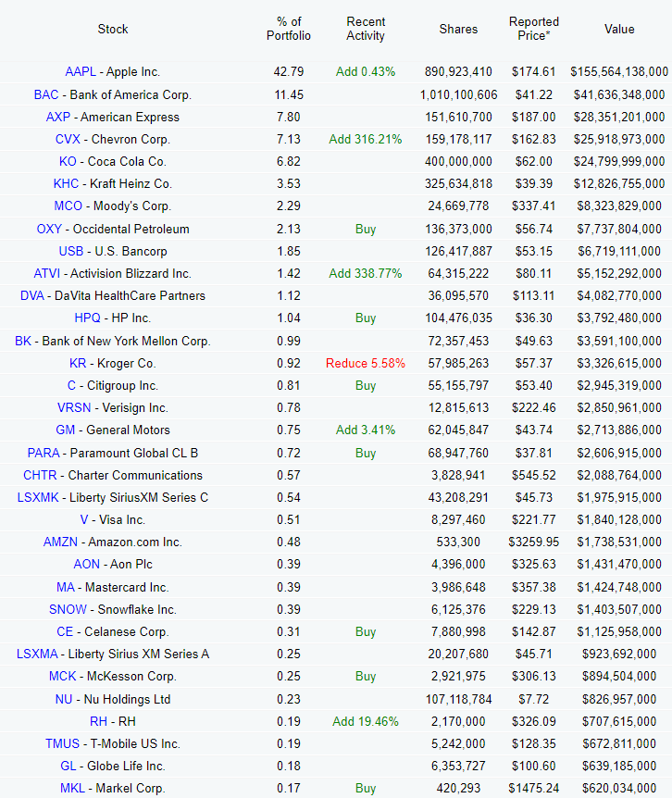The image size is (672, 798).
Task: Open the MCK ticker link
Action: [63, 677]
